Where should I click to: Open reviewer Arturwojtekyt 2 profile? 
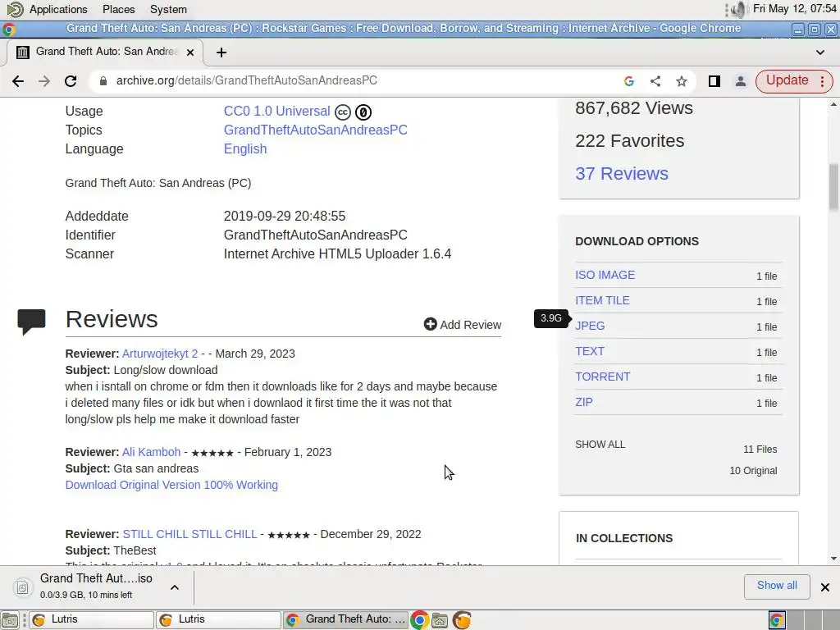160,354
